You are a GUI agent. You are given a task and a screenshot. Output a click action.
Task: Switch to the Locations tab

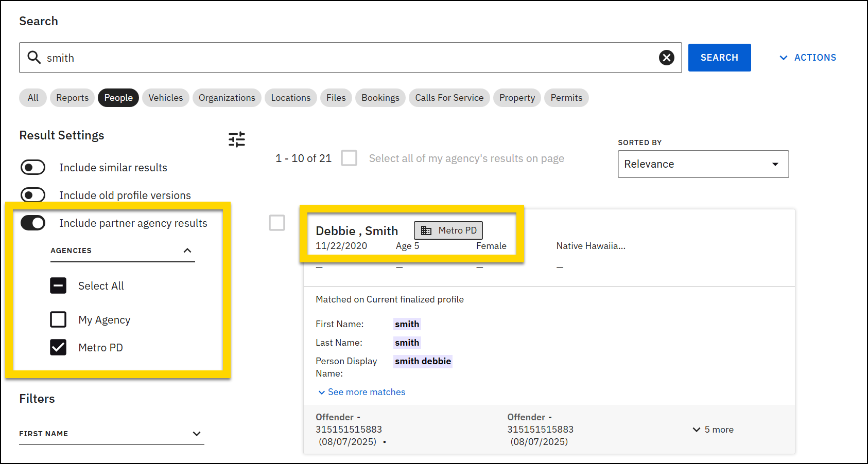pos(291,98)
